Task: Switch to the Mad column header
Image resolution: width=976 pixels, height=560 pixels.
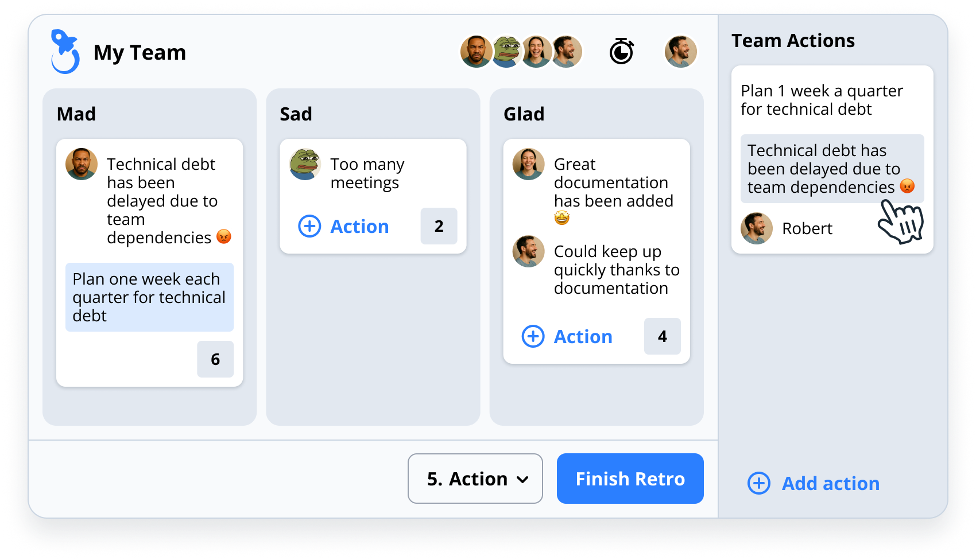Action: coord(76,114)
